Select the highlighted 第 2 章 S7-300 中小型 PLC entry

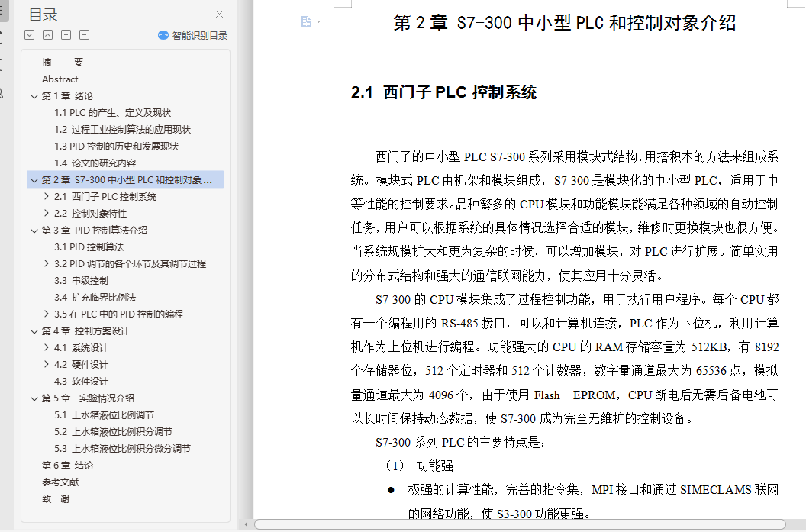click(127, 180)
